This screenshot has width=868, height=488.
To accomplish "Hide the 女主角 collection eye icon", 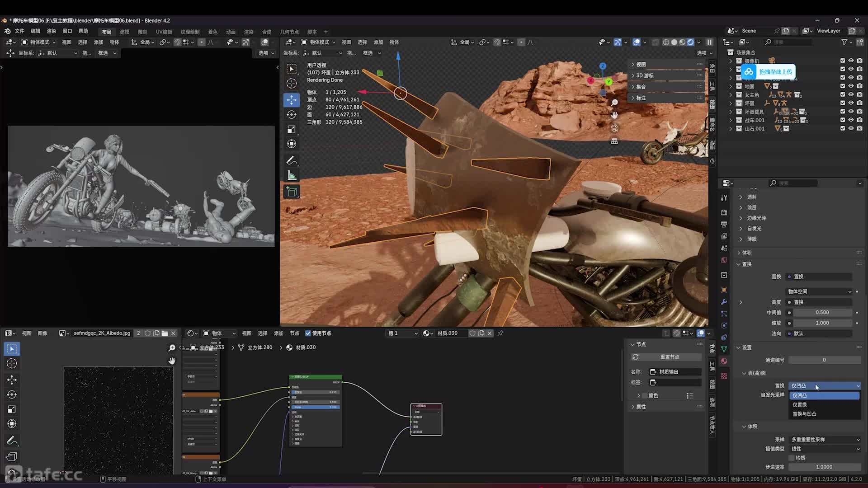I will [851, 94].
